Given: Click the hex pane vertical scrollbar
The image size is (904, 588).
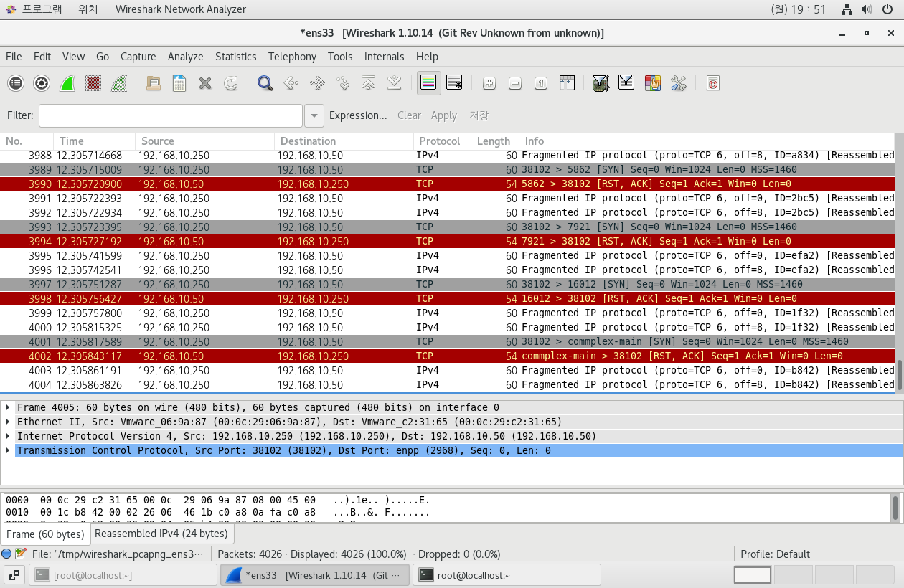Looking at the screenshot, I should pos(895,508).
